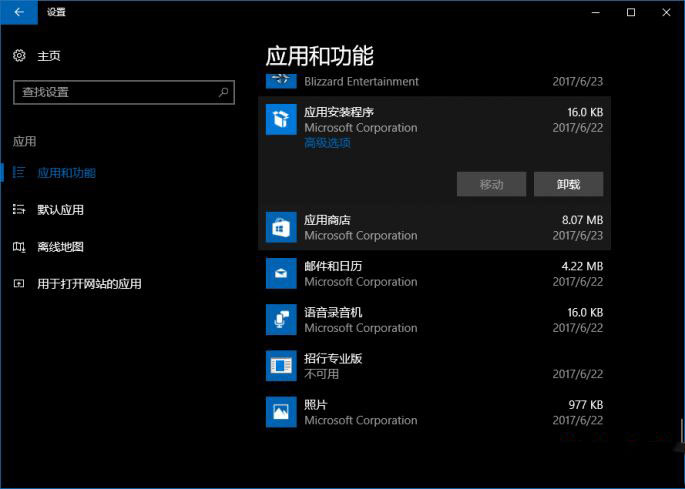Go back with the arrow button
The width and height of the screenshot is (685, 489).
pyautogui.click(x=19, y=12)
